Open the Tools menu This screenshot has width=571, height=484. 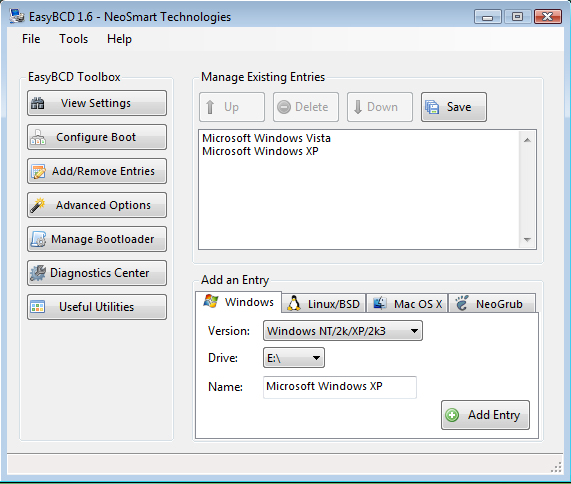[x=74, y=39]
